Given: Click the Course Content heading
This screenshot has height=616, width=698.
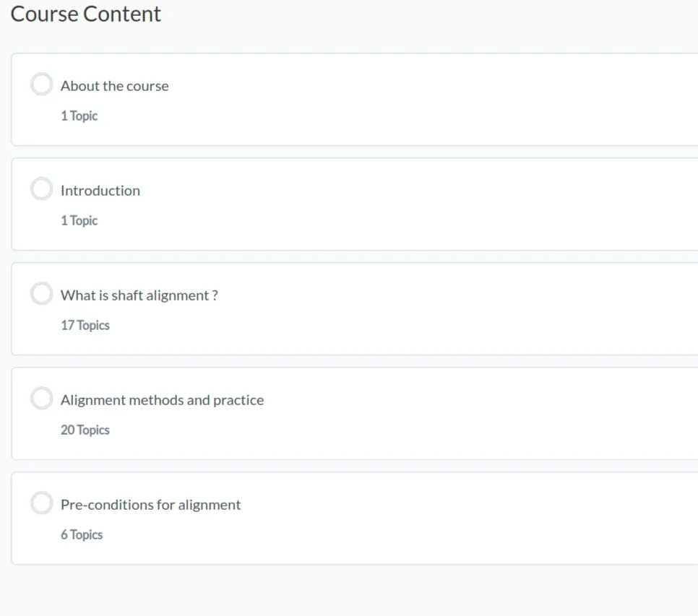Looking at the screenshot, I should (x=85, y=14).
